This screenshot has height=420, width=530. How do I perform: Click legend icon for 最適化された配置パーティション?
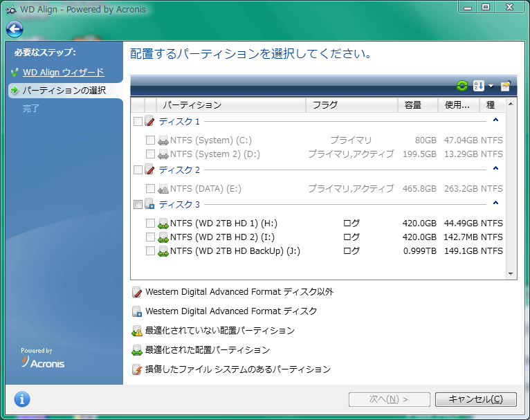pos(137,350)
